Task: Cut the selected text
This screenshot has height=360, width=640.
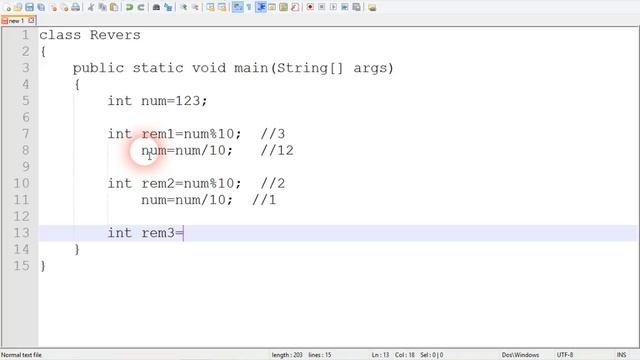Action: tap(91, 7)
